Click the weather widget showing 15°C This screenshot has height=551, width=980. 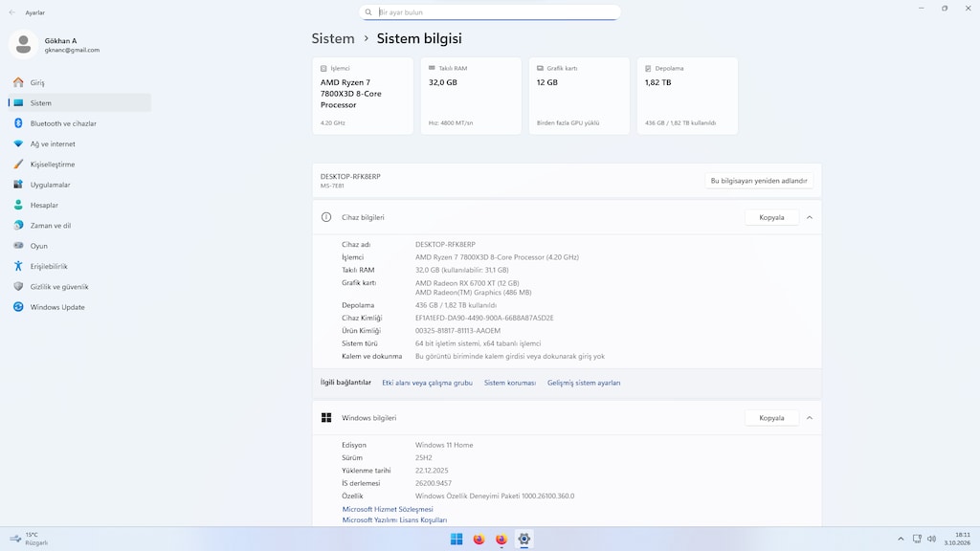[28, 539]
